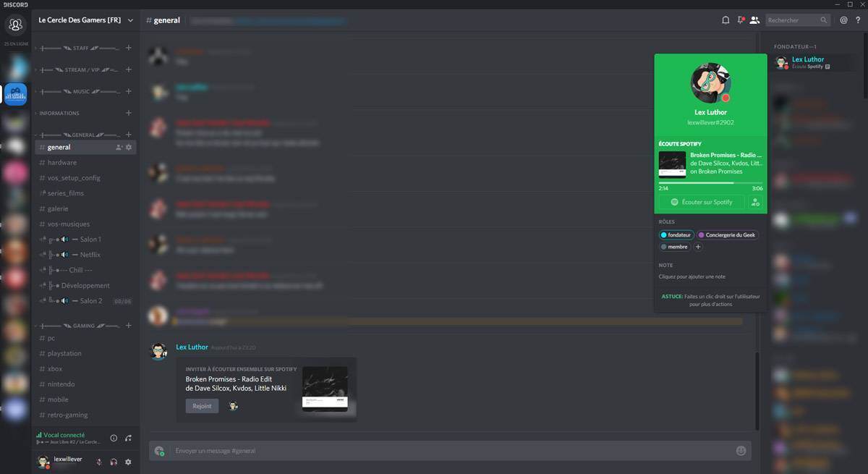Viewport: 868px width, 474px height.
Task: Click the invite icon on general channel
Action: coord(119,148)
